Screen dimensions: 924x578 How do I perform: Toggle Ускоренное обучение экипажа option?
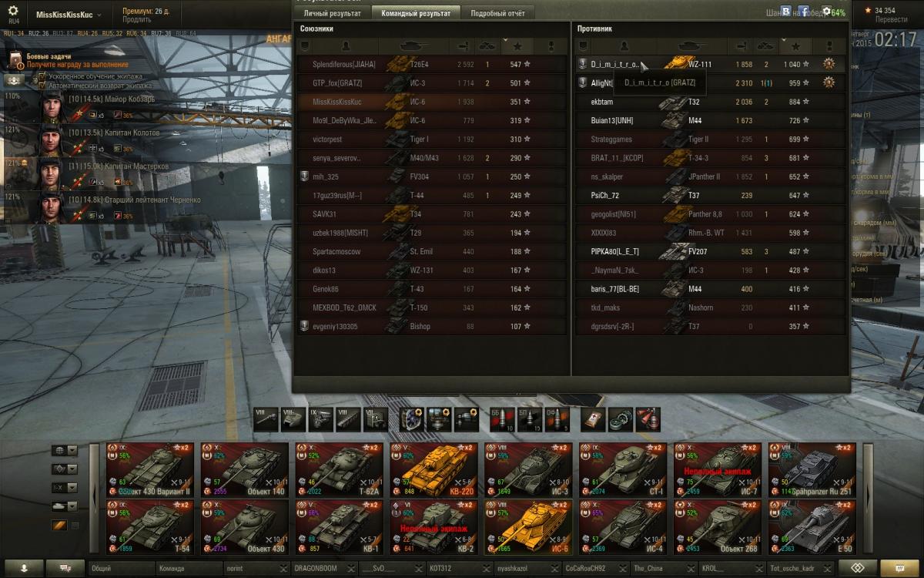41,76
